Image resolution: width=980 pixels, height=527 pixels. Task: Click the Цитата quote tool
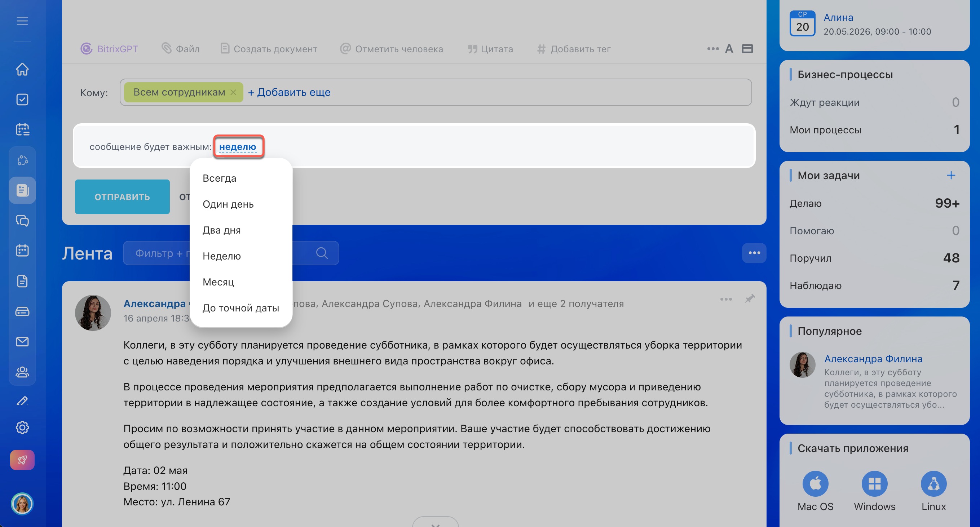tap(490, 49)
